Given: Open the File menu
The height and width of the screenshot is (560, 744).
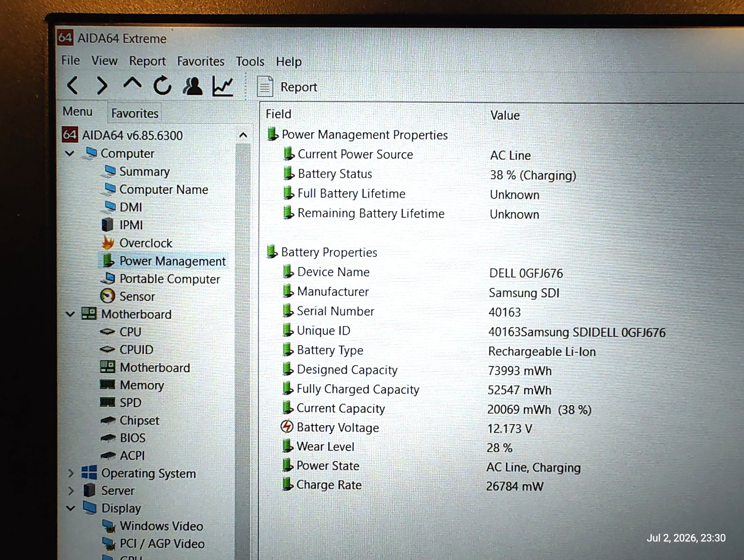Looking at the screenshot, I should (x=71, y=60).
